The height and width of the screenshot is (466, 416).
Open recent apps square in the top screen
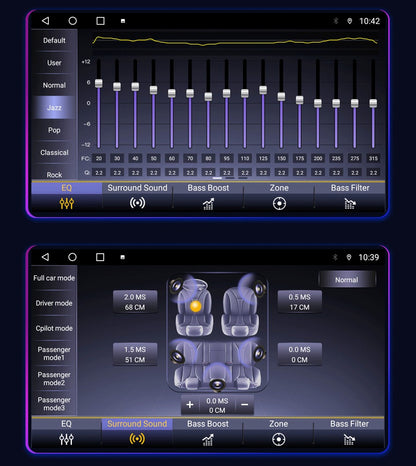tap(100, 21)
